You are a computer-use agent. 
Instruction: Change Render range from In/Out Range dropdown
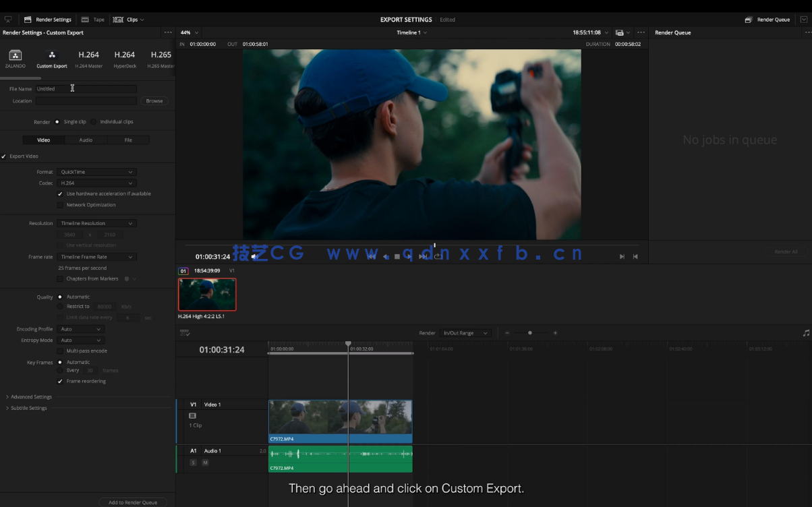click(465, 332)
